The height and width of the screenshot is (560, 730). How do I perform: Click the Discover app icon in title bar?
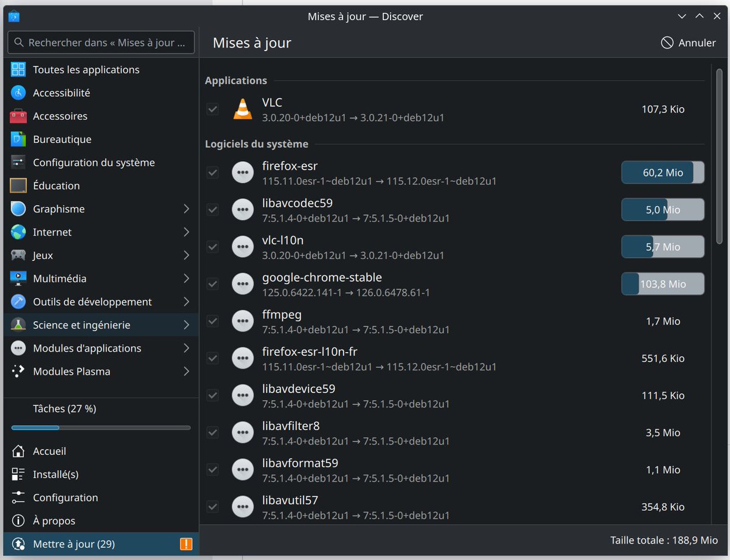(14, 16)
